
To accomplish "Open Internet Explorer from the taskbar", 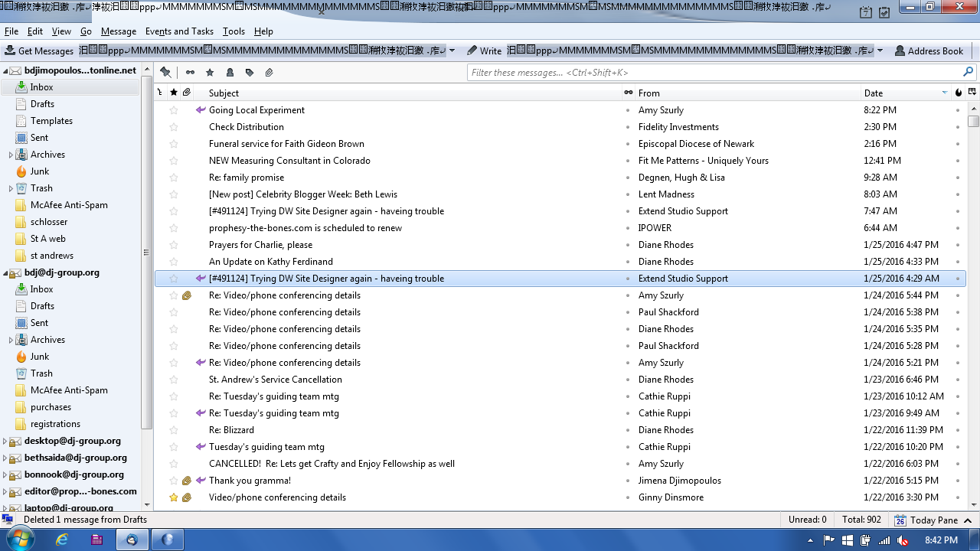I will tap(62, 540).
